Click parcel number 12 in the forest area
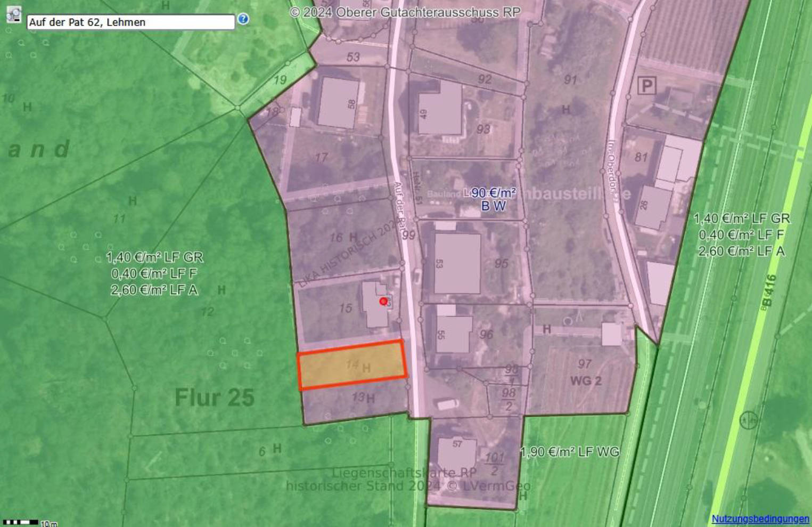 coord(207,311)
